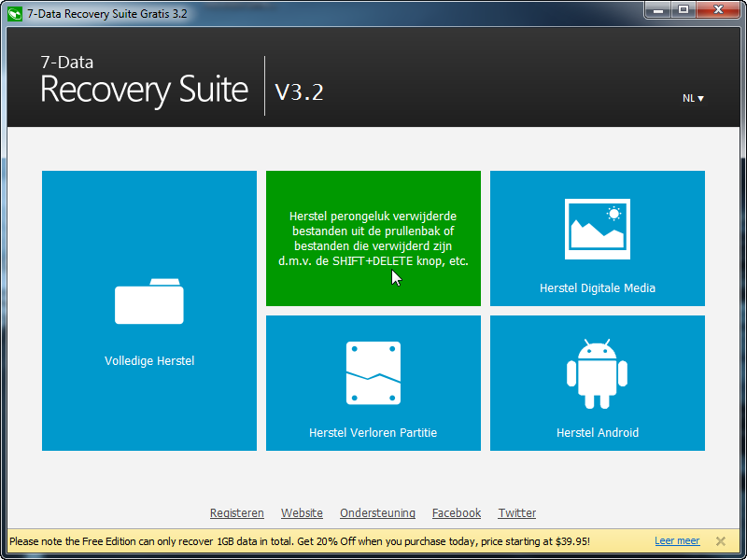Click the picture icon for Digitale Media
Screen dimensions: 747x560
pyautogui.click(x=598, y=229)
